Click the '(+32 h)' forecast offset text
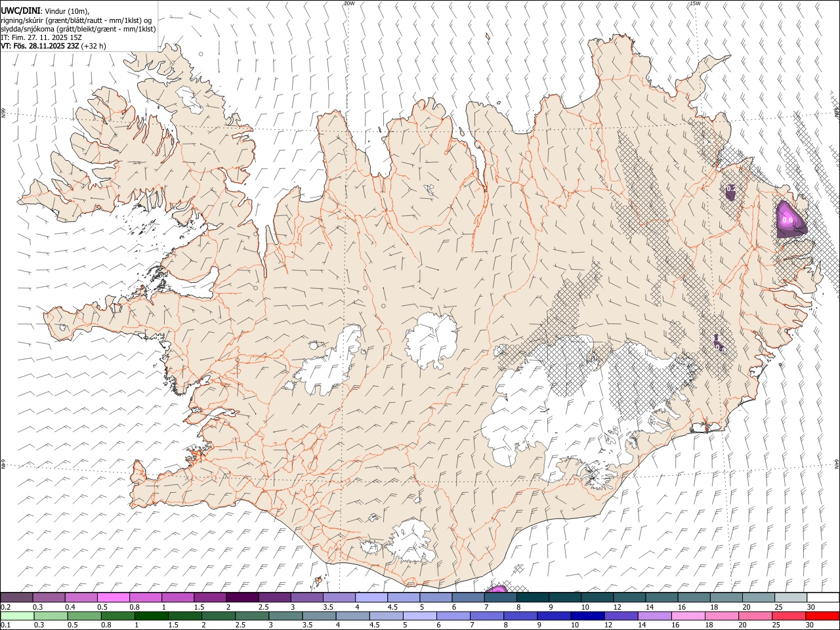 tap(94, 46)
